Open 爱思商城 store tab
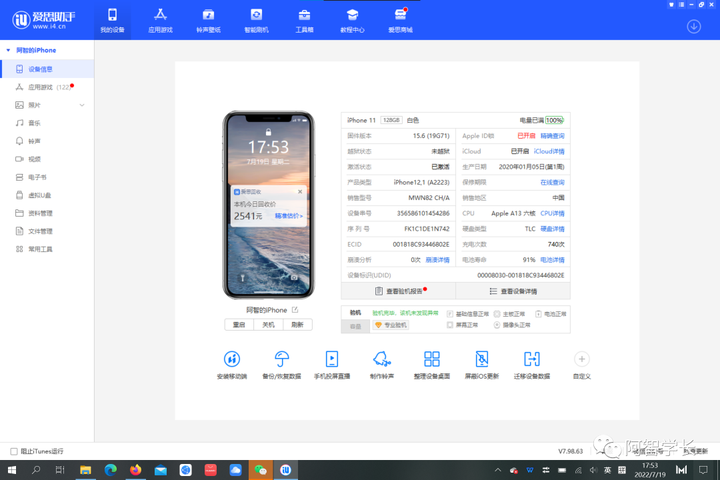 tap(400, 20)
